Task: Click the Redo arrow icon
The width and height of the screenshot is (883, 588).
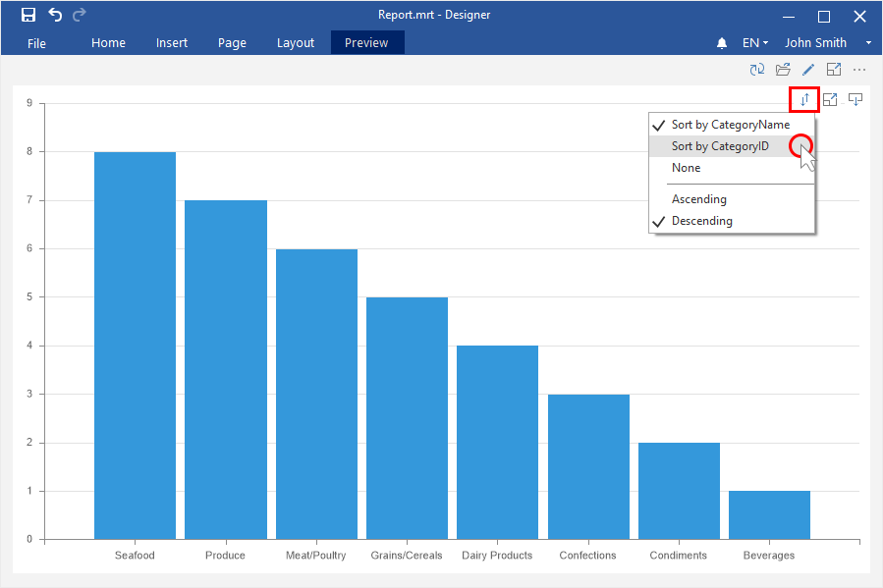Action: 80,15
